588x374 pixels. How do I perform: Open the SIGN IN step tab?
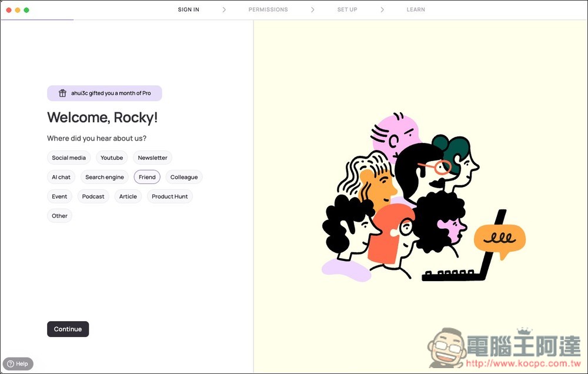coord(188,10)
